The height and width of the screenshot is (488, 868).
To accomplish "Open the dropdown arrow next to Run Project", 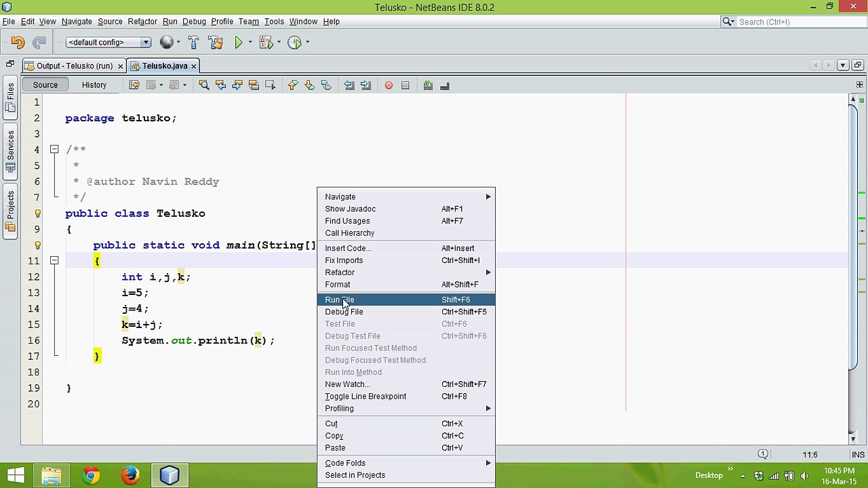I will coord(250,42).
